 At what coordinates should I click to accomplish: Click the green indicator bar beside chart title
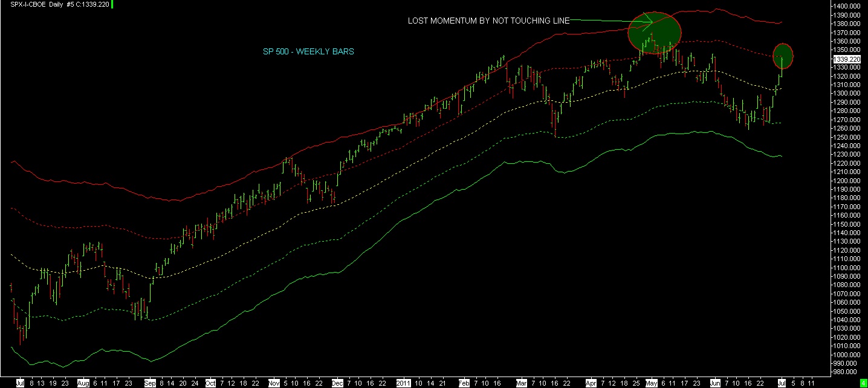[112, 4]
